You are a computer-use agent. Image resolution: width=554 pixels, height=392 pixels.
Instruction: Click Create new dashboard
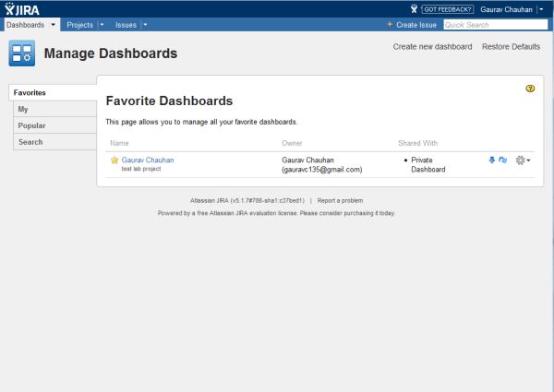[432, 46]
